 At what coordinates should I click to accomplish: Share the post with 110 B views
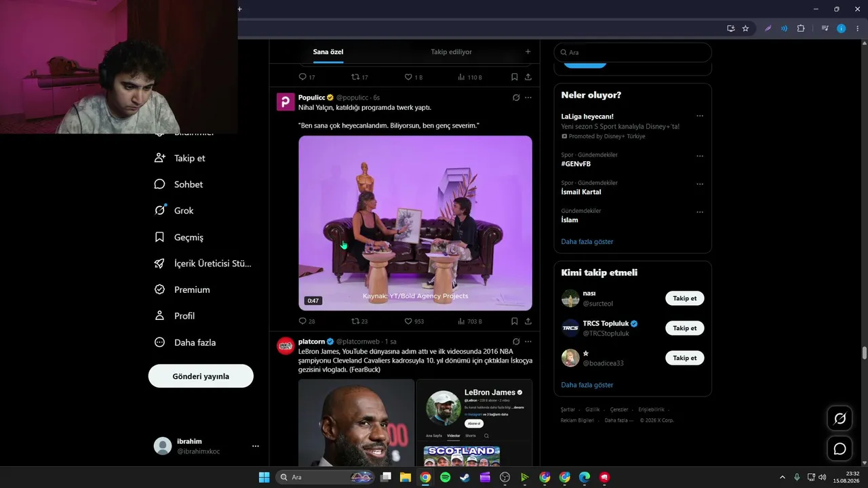click(528, 77)
